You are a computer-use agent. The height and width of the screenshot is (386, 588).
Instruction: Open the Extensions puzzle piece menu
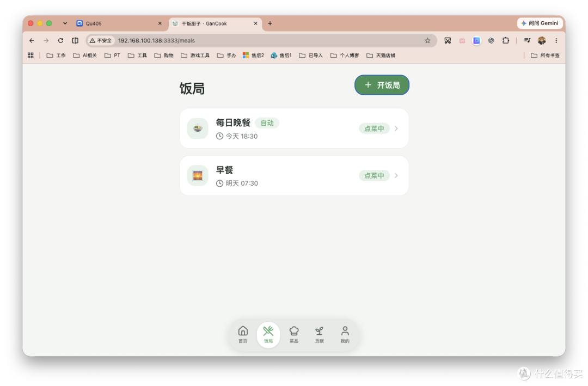[x=506, y=40]
